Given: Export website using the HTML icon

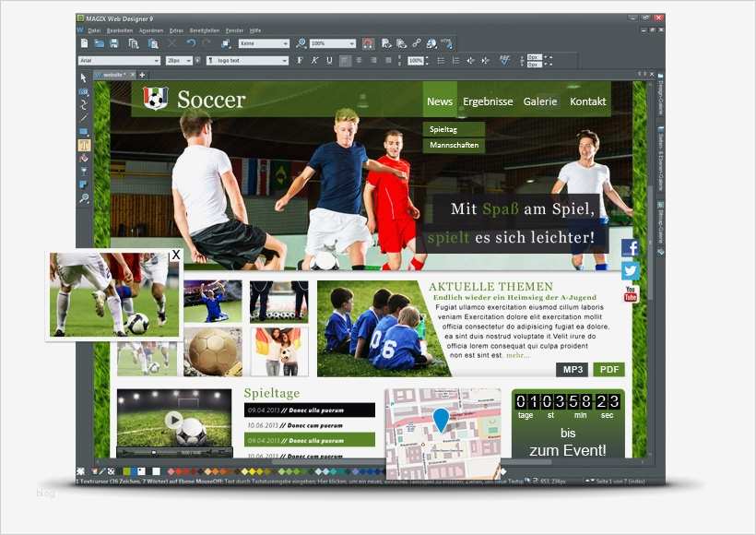Looking at the screenshot, I should (x=446, y=43).
